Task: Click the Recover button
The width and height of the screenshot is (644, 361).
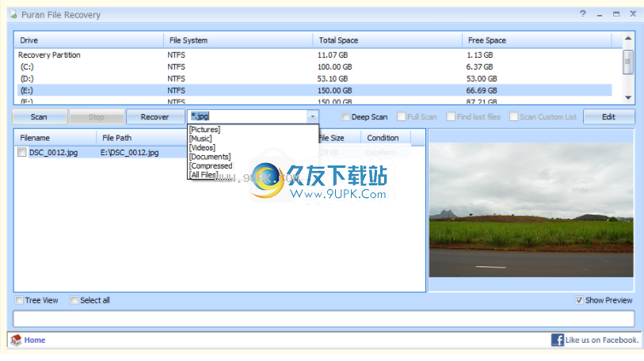Action: [x=154, y=116]
